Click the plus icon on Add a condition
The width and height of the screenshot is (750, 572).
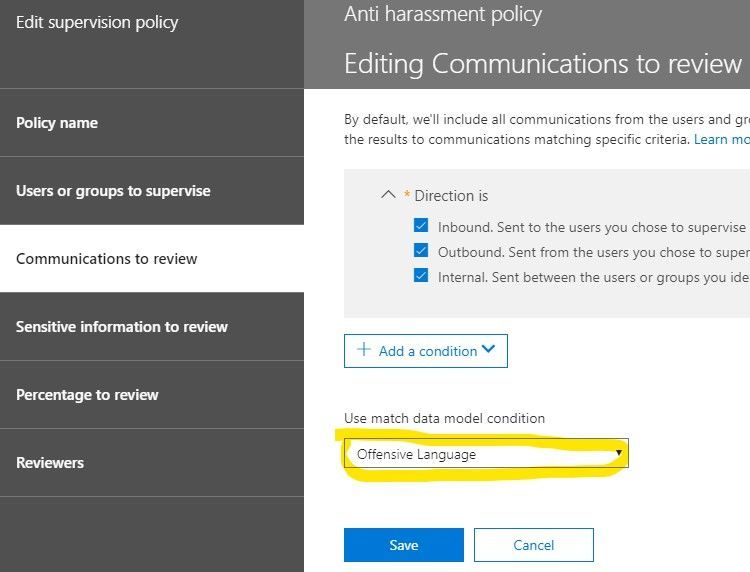[363, 350]
